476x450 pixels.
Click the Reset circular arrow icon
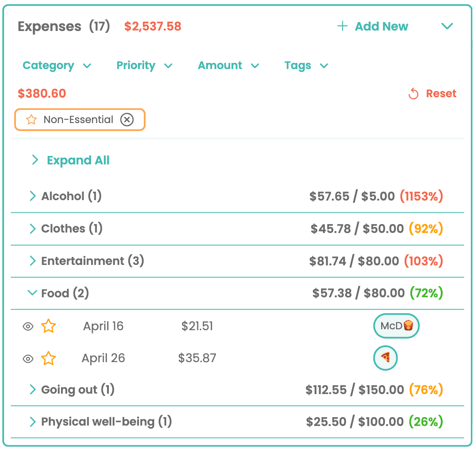413,93
